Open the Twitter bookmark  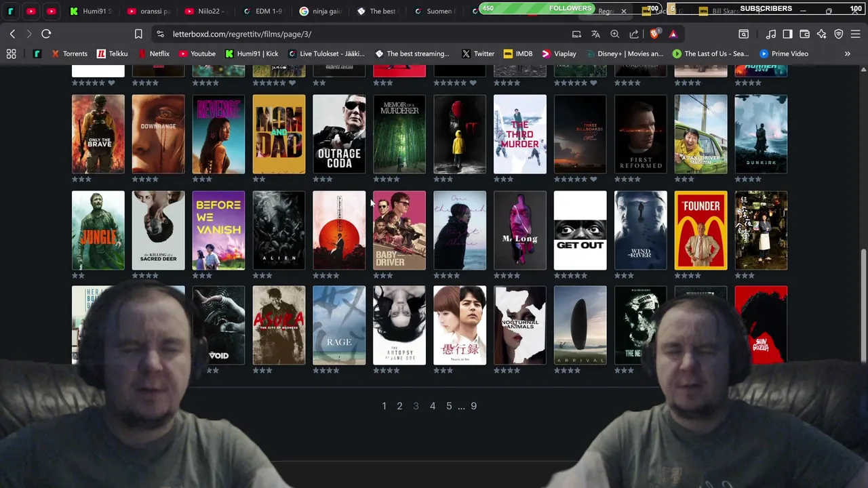478,54
